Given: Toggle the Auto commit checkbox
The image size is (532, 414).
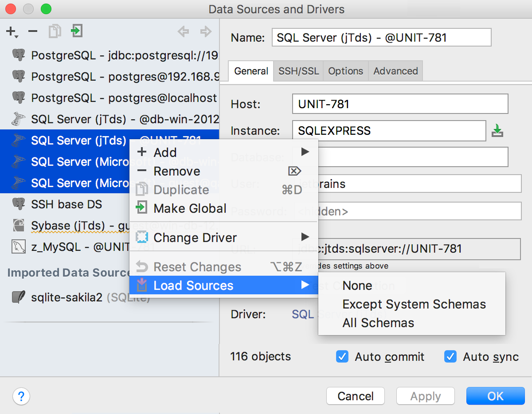Looking at the screenshot, I should pos(342,356).
